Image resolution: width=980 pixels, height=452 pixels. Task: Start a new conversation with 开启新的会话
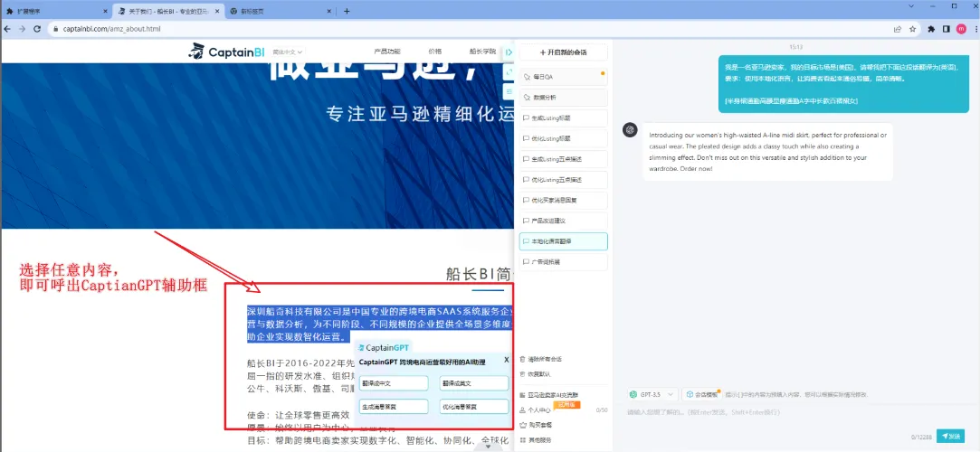[563, 52]
